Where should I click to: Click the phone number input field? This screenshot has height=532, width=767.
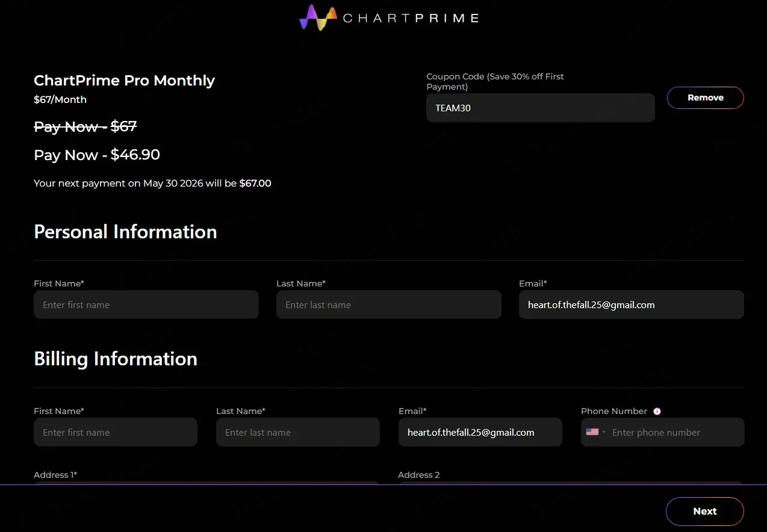[674, 432]
